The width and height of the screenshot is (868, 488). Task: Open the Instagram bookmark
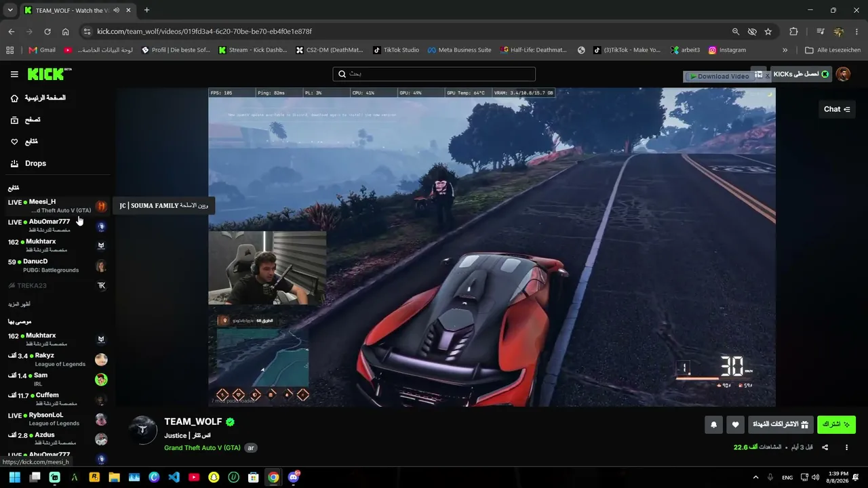727,50
